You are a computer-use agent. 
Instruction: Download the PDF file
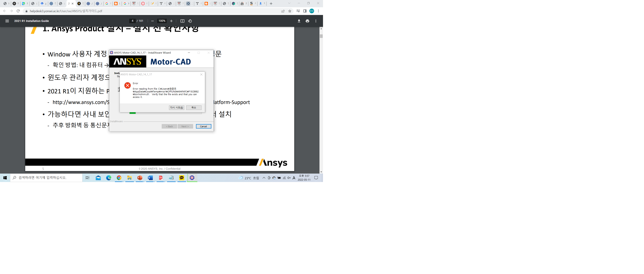point(299,21)
